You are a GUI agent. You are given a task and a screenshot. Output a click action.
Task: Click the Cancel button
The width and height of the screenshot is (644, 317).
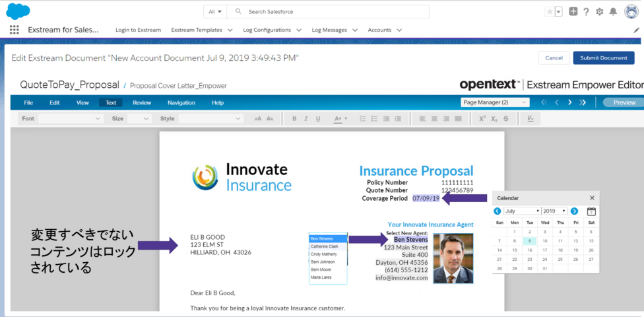tap(554, 58)
